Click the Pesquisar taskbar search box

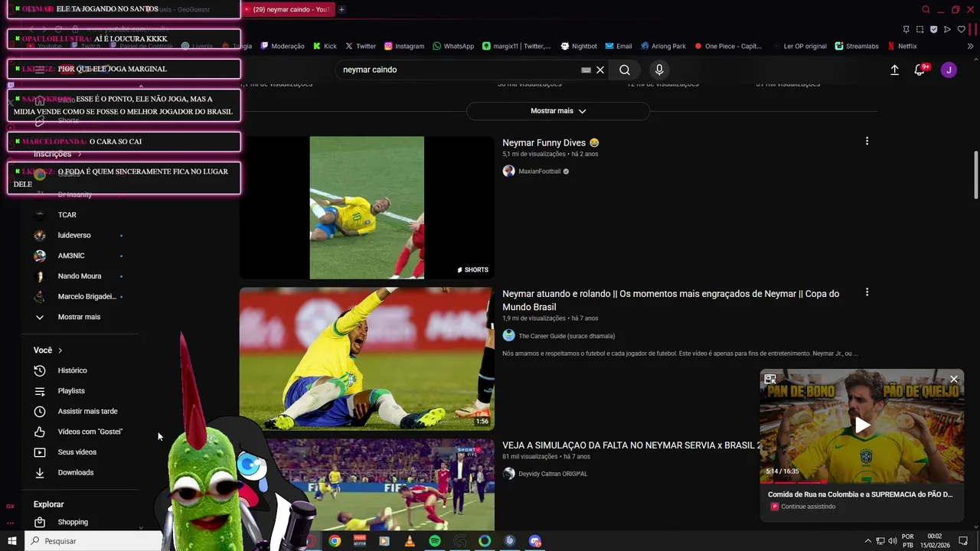pos(93,541)
